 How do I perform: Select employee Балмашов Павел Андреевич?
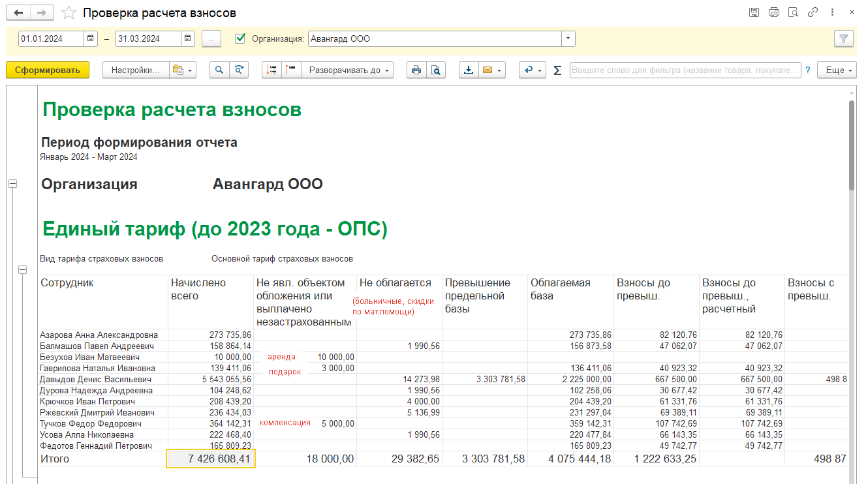tap(97, 346)
